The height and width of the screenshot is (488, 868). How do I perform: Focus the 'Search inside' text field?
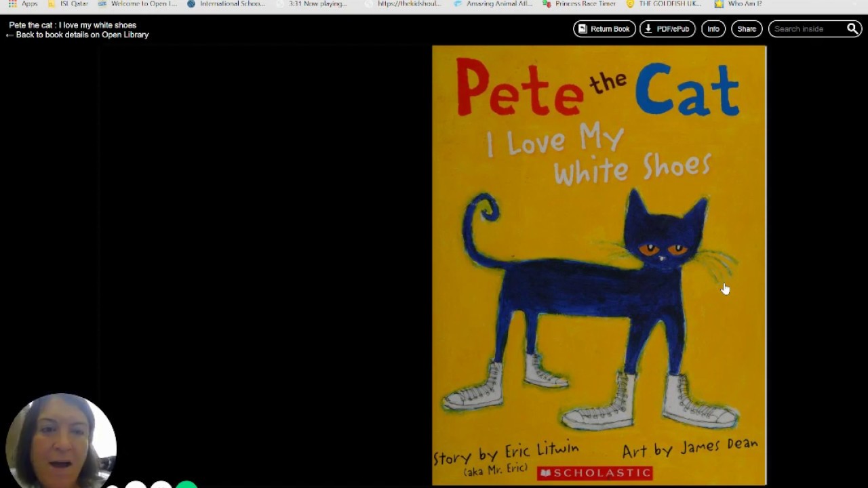pyautogui.click(x=806, y=28)
